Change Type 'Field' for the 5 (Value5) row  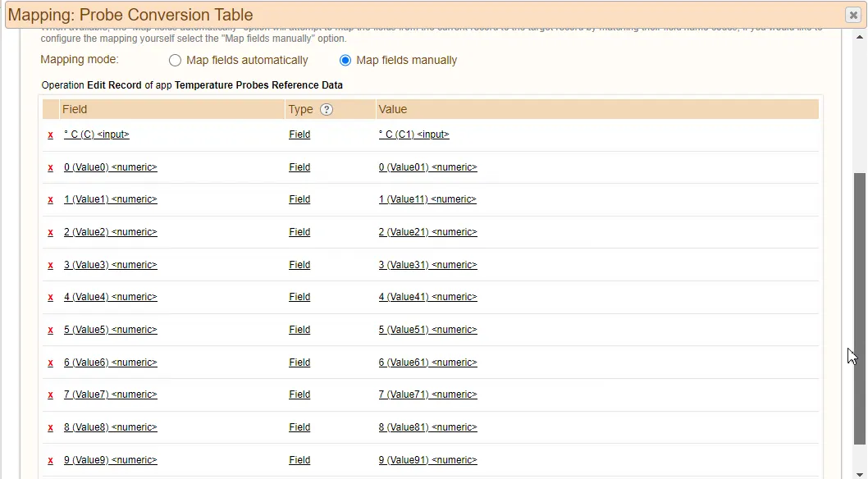click(299, 330)
